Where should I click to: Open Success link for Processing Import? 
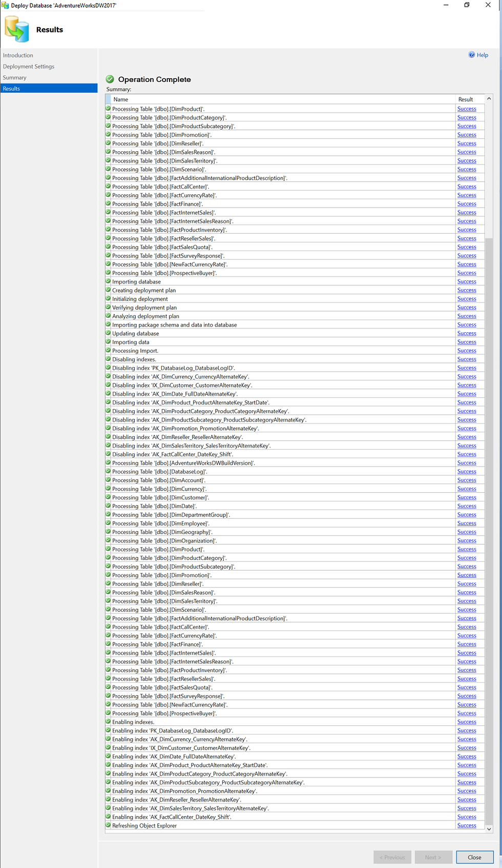[x=467, y=351]
